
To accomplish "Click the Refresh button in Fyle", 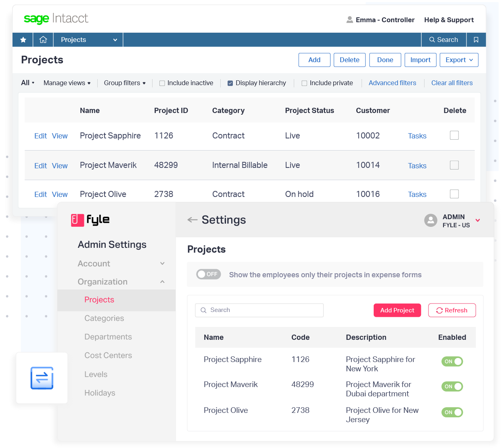I will [x=452, y=310].
